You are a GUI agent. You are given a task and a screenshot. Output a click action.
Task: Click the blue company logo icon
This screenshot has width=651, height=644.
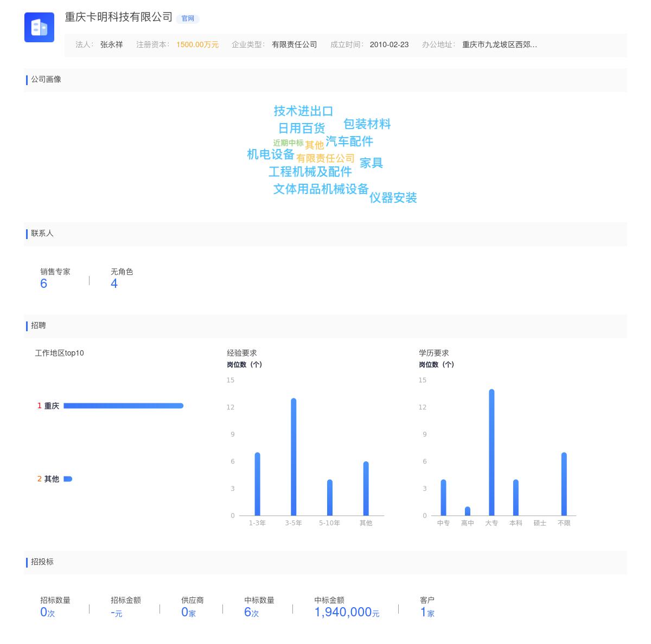(39, 27)
